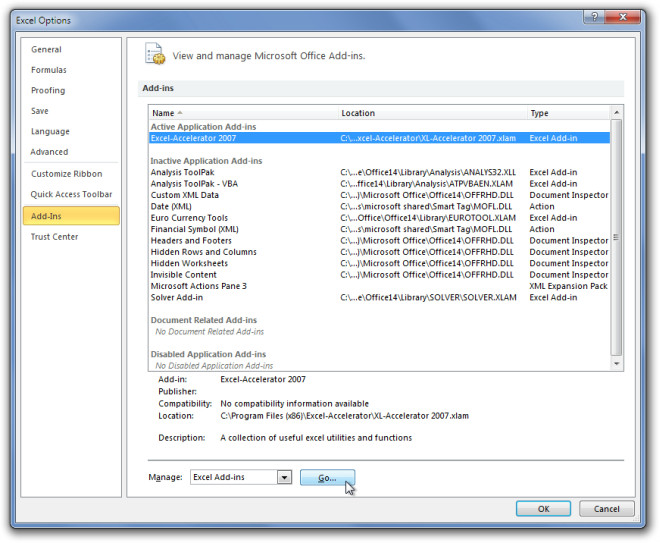The height and width of the screenshot is (543, 660).
Task: Open the Manage Excel Add-ins dropdown
Action: (284, 477)
